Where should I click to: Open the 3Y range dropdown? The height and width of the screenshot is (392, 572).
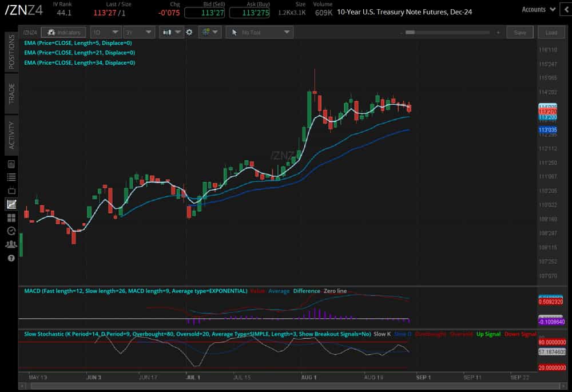click(138, 32)
